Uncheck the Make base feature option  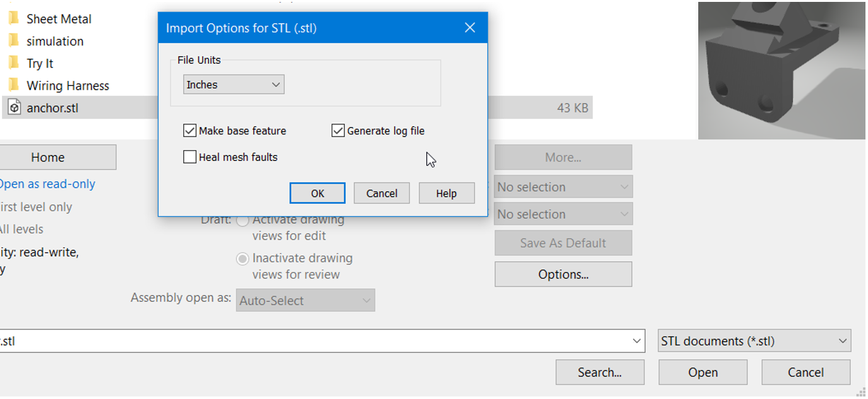coord(190,130)
